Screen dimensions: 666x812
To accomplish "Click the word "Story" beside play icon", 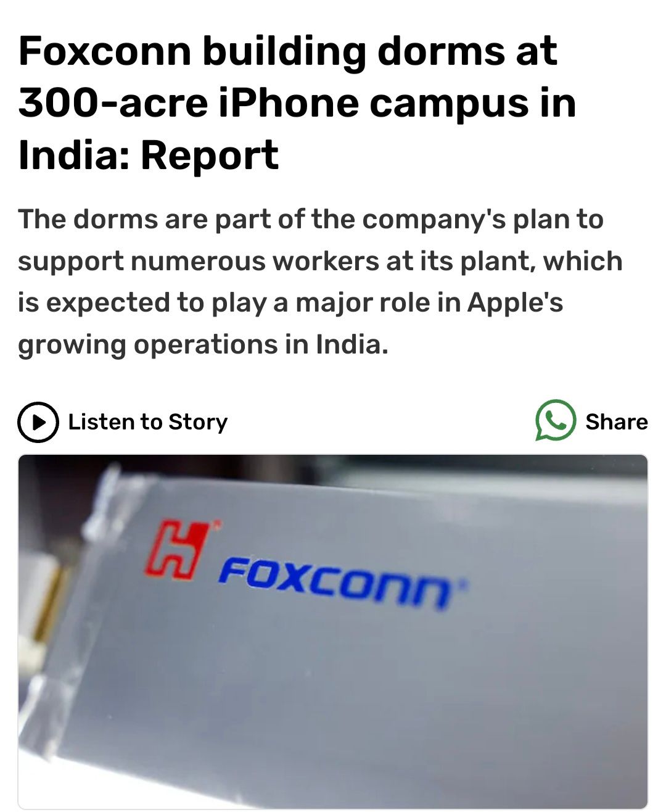I will 198,422.
